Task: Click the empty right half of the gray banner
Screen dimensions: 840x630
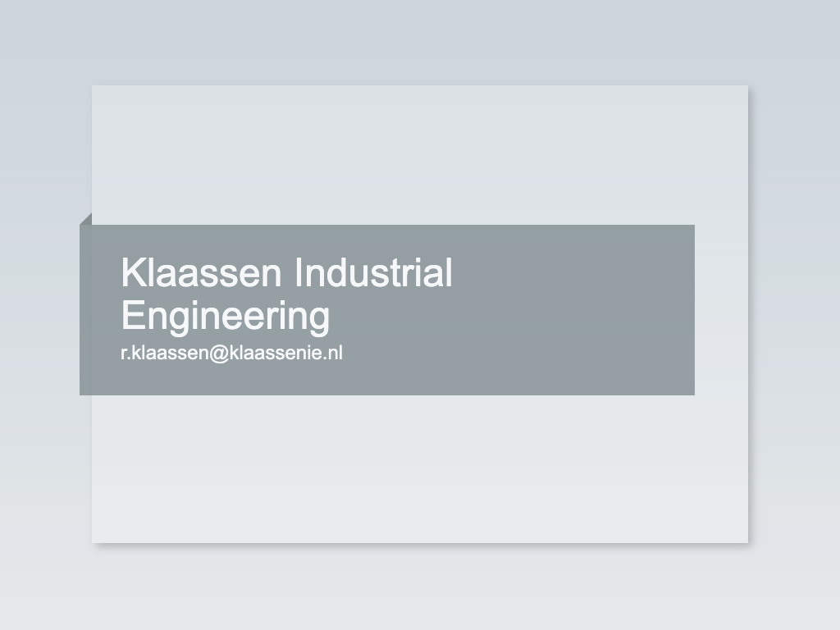Action: (x=574, y=310)
